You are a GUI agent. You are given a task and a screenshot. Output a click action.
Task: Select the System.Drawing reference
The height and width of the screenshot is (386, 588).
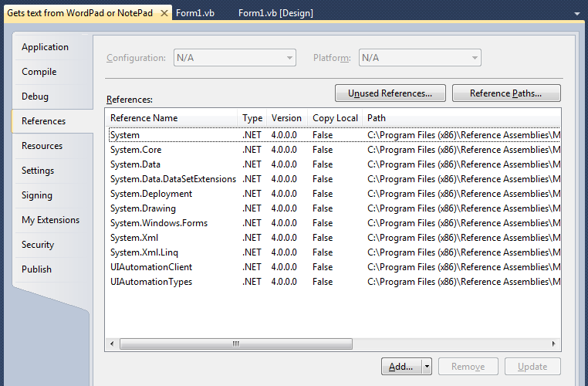334,208
